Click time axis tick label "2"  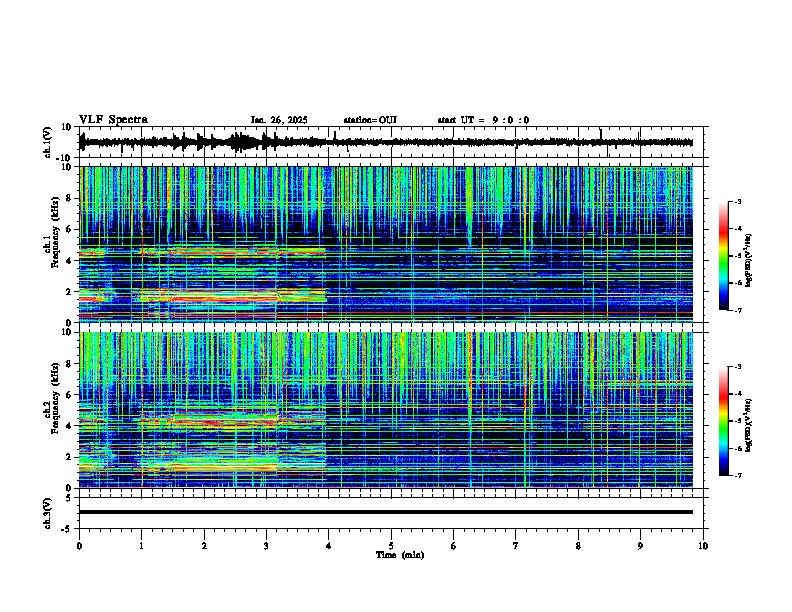coord(204,546)
